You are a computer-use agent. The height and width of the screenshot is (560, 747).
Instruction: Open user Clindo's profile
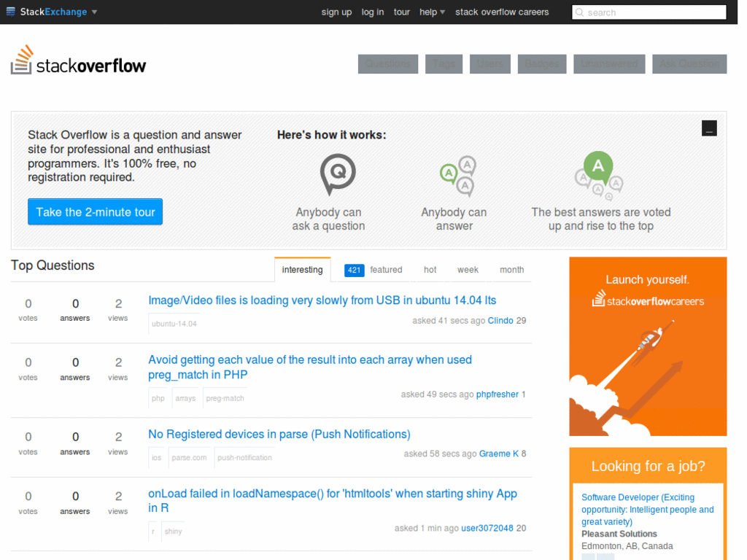[500, 321]
